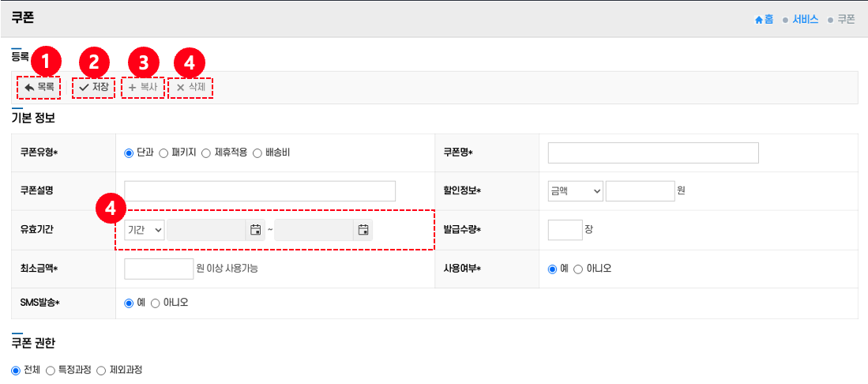Open the end date calendar picker
This screenshot has width=868, height=384.
click(363, 230)
